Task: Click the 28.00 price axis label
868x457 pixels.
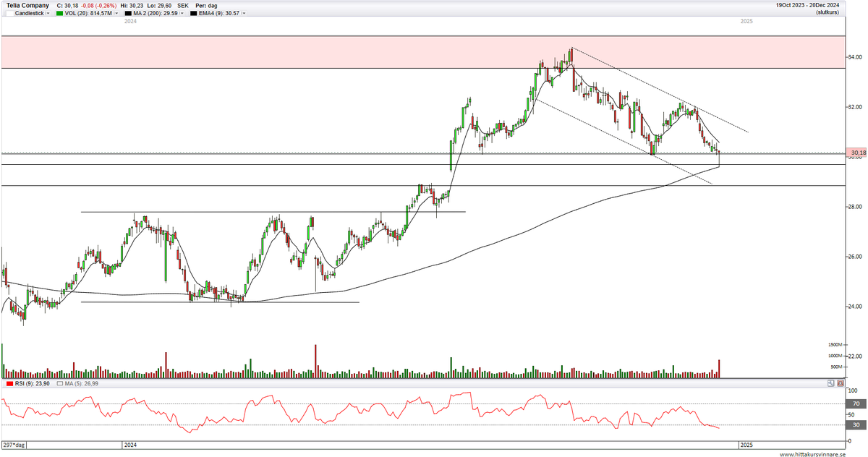Action: 854,207
